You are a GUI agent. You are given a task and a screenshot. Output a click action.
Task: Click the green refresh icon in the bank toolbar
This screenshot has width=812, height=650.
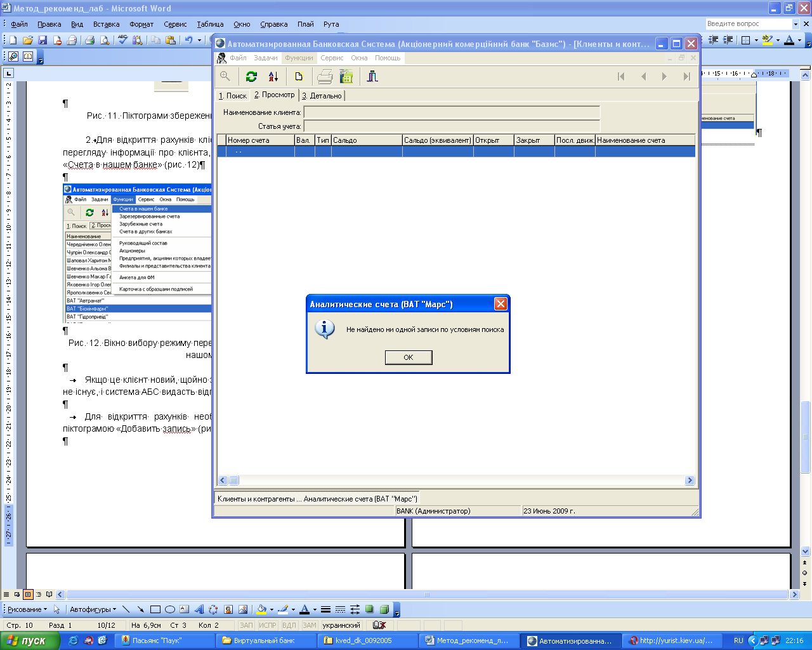click(x=251, y=77)
